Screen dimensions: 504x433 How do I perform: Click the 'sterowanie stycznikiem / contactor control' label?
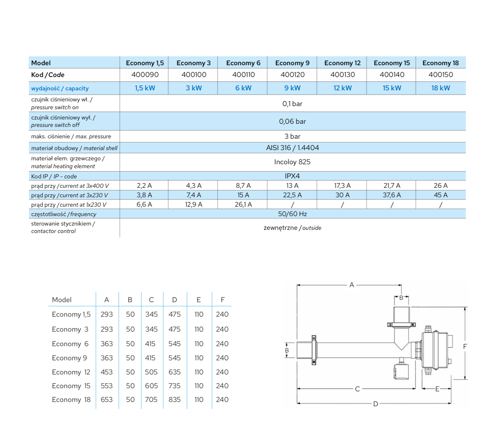point(63,227)
